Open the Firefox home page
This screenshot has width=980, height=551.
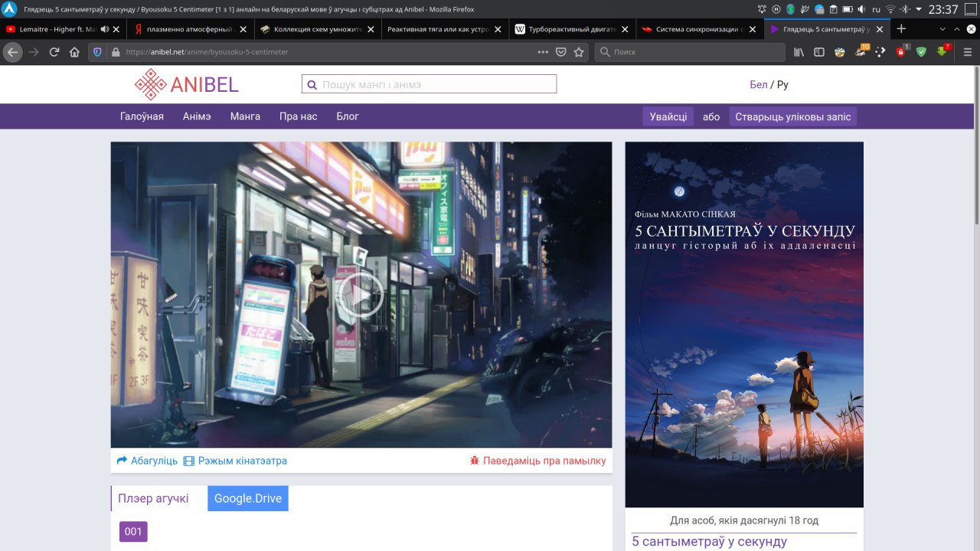point(74,52)
